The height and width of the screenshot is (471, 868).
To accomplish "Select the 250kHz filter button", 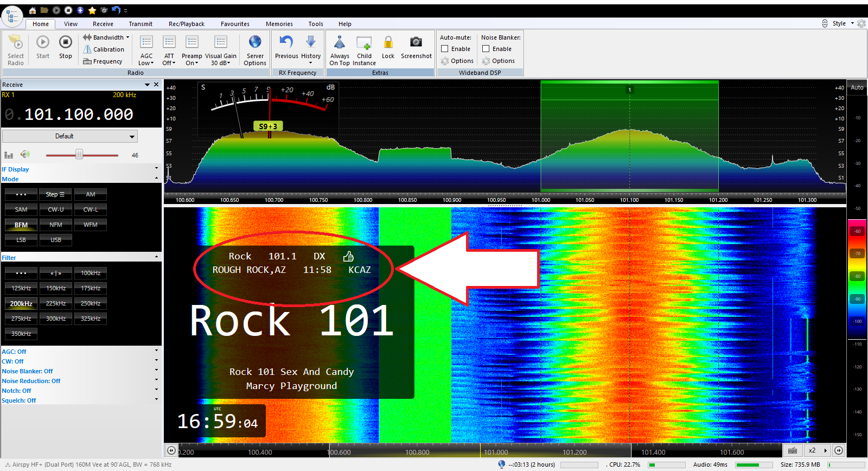I will pos(91,303).
